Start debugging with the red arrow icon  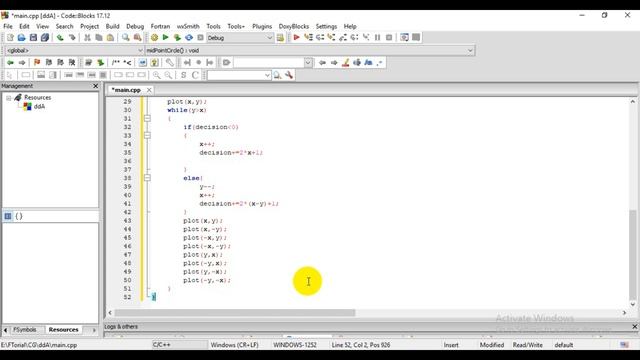click(296, 38)
